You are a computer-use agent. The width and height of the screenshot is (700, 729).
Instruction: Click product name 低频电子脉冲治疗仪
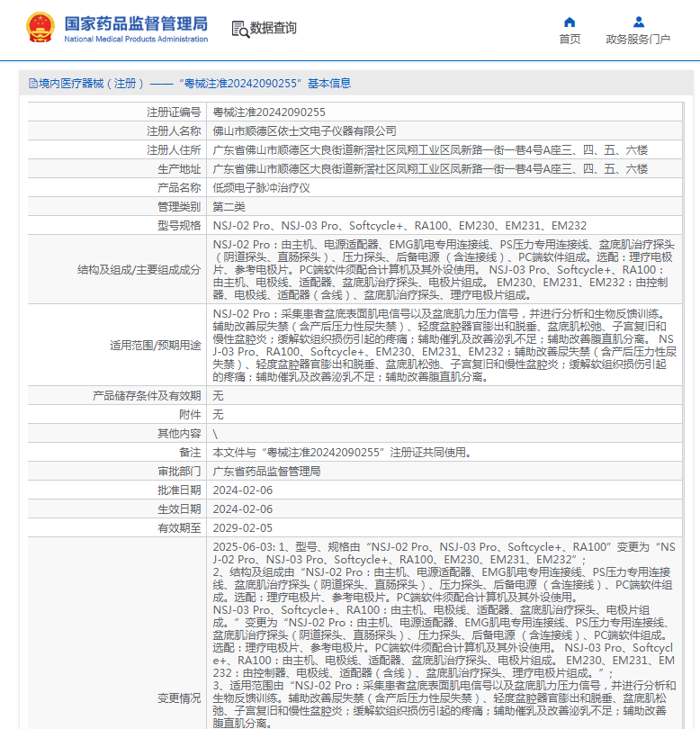point(261,188)
